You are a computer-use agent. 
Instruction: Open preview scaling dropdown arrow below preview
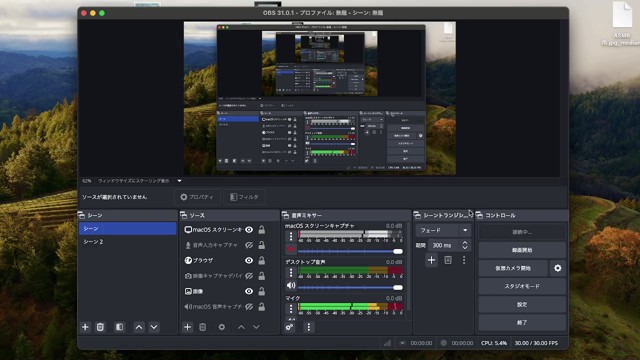coord(179,181)
